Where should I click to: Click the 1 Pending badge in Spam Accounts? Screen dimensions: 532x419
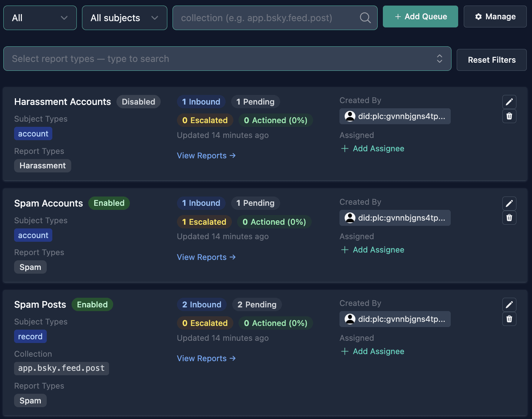255,203
